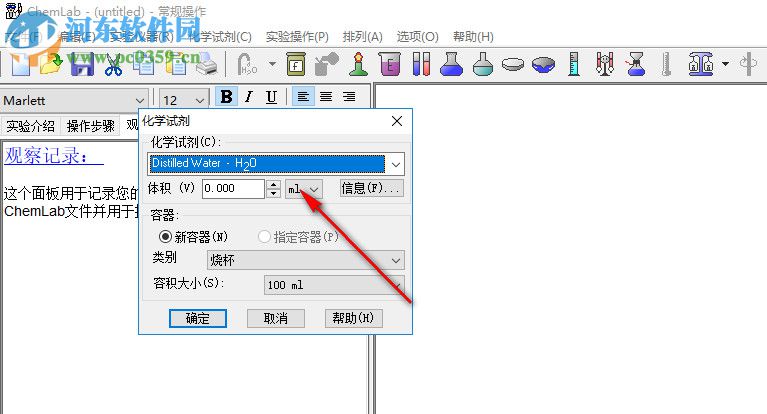Add test tubes with the test tube icon

click(x=421, y=64)
